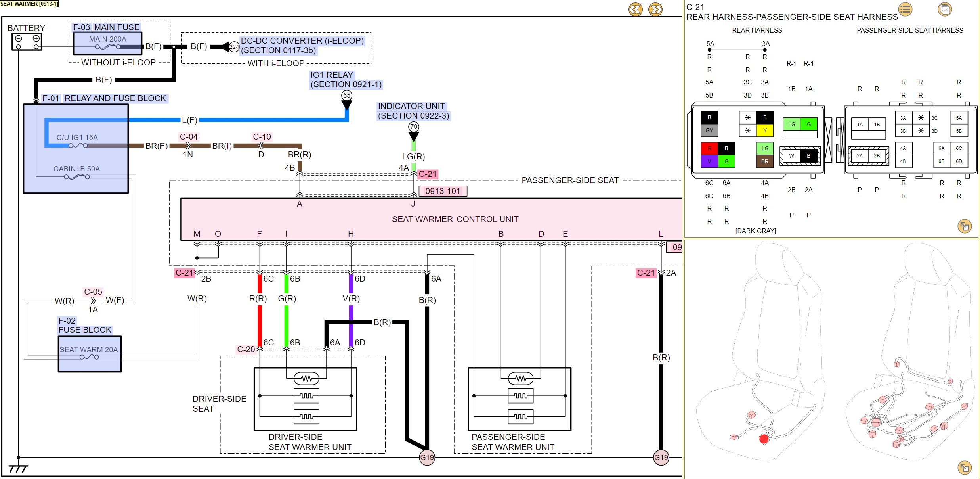Select the 0913-101 component link
The image size is (980, 479).
coord(443,191)
